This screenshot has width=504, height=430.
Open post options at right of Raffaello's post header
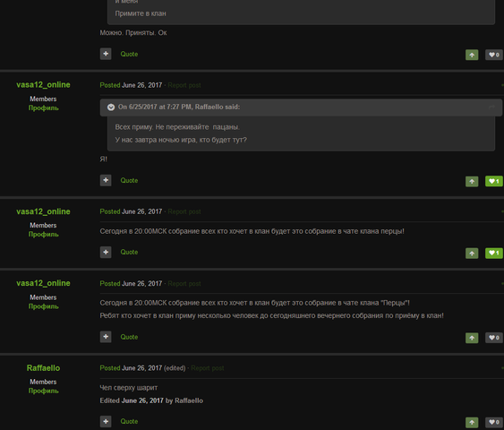click(x=502, y=368)
